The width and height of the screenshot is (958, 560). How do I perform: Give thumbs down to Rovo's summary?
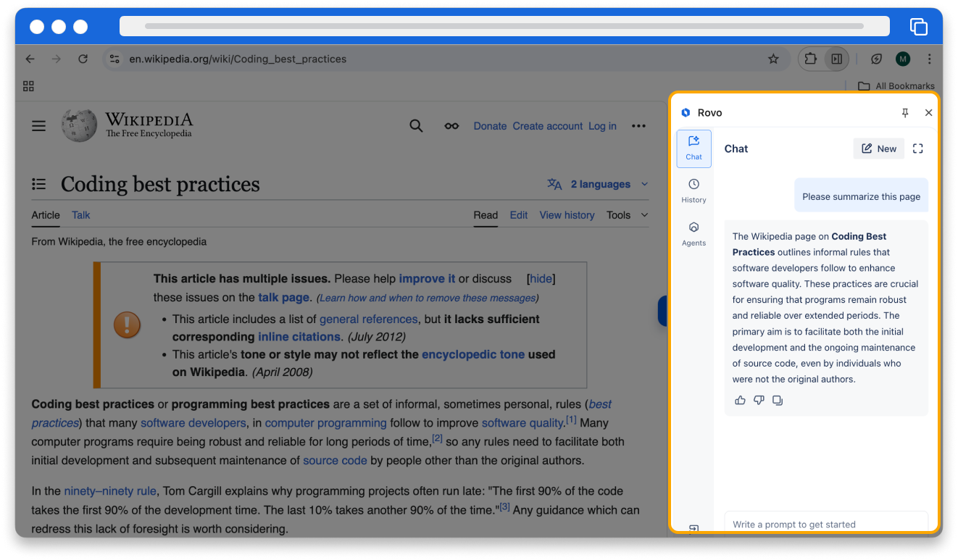(759, 401)
